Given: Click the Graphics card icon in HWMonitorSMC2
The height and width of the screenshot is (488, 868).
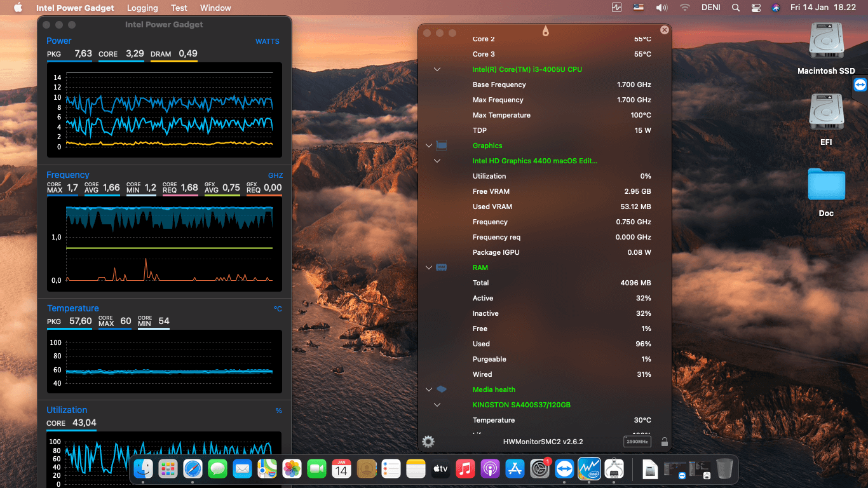Looking at the screenshot, I should coord(442,146).
